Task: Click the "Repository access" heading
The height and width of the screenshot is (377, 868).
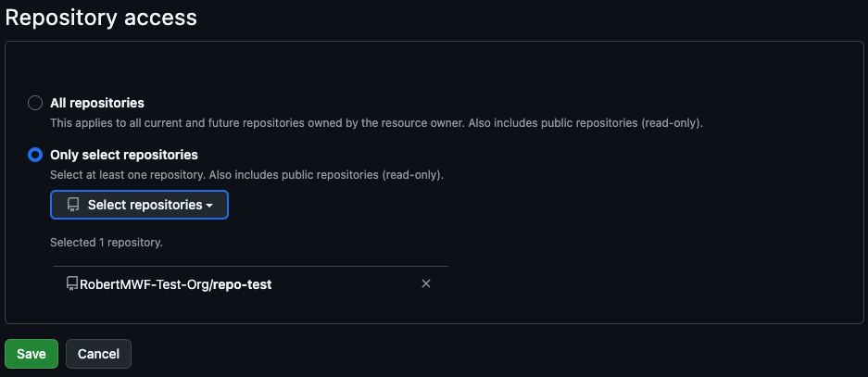Action: pyautogui.click(x=101, y=17)
